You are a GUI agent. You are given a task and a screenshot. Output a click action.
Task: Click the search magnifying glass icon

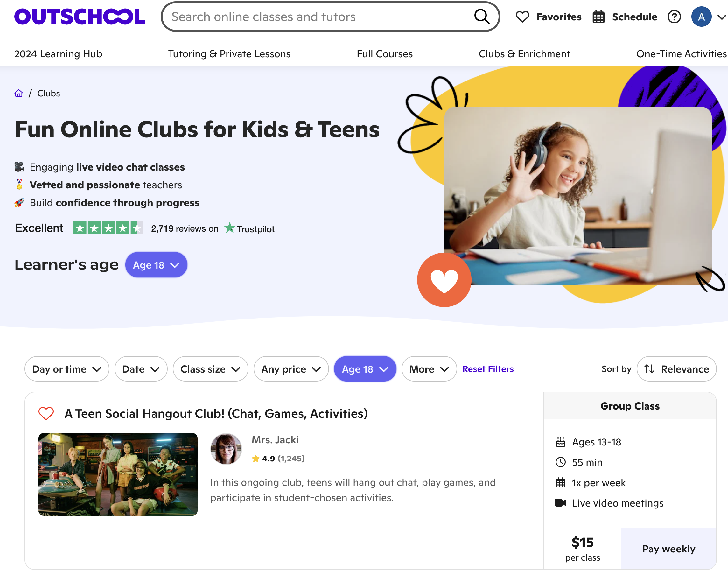click(x=481, y=17)
